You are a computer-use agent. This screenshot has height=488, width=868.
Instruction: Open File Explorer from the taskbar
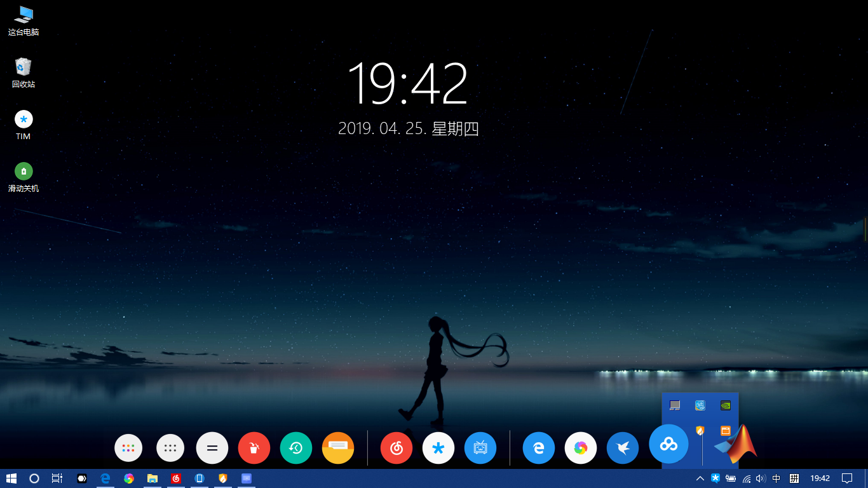tap(153, 478)
